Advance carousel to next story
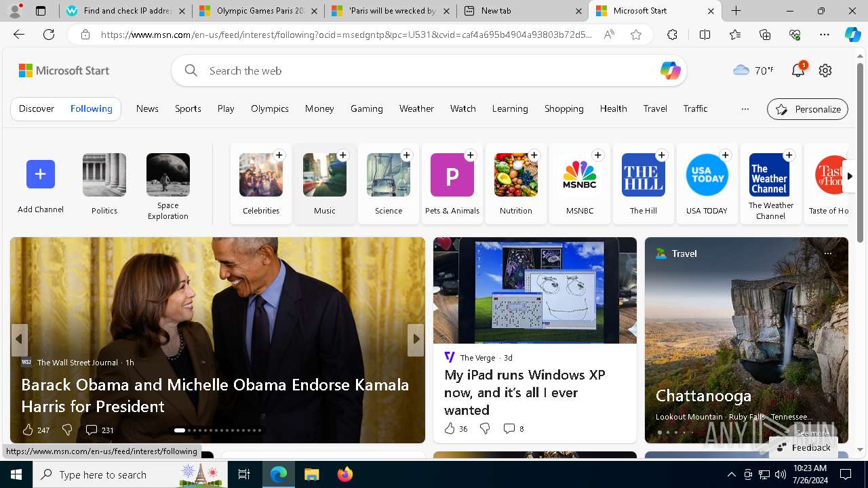 (416, 339)
